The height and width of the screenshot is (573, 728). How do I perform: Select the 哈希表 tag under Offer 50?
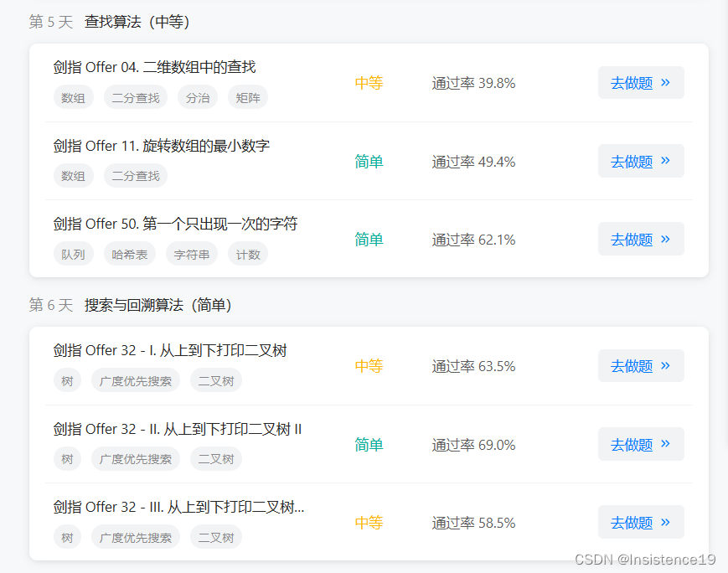point(129,254)
